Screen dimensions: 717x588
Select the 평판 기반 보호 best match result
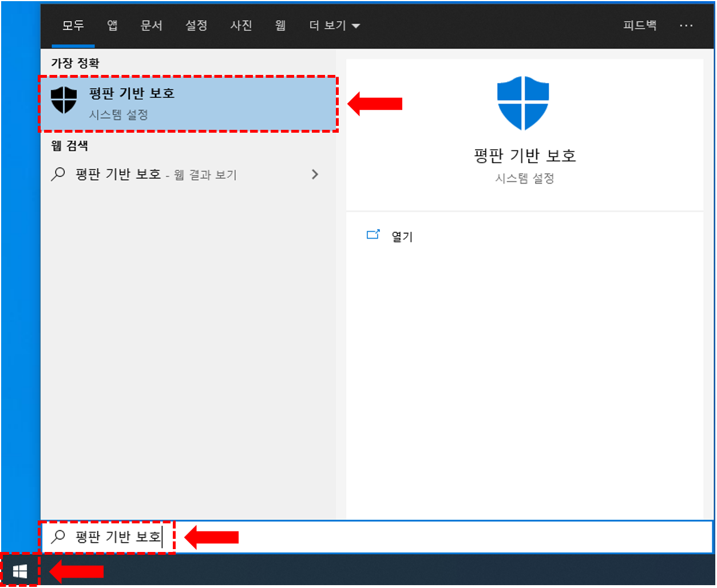coord(188,104)
